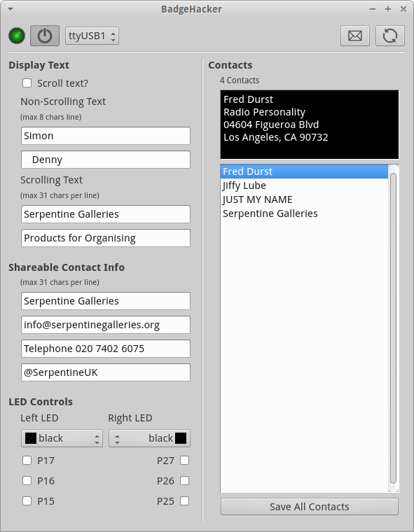Click the envelope contacts icon button

[x=355, y=36]
